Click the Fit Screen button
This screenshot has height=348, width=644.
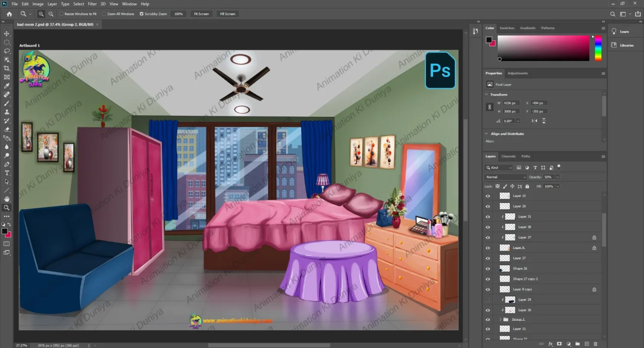(201, 14)
